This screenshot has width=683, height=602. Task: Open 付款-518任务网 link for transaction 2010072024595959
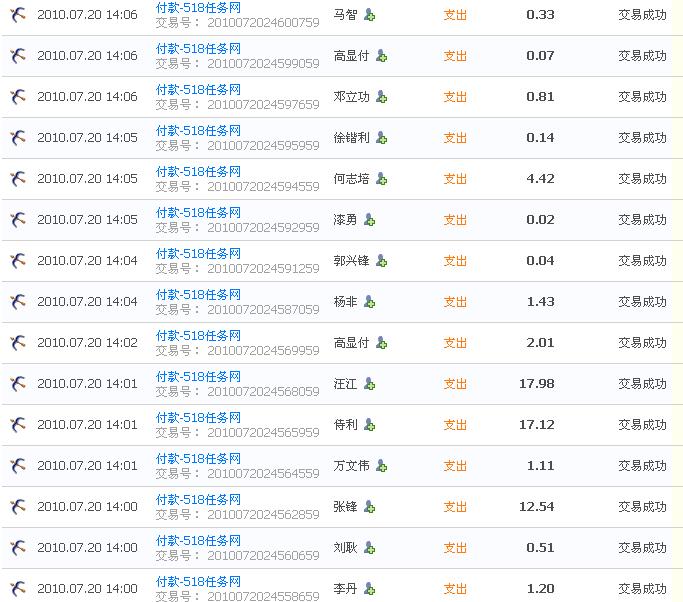pos(198,131)
